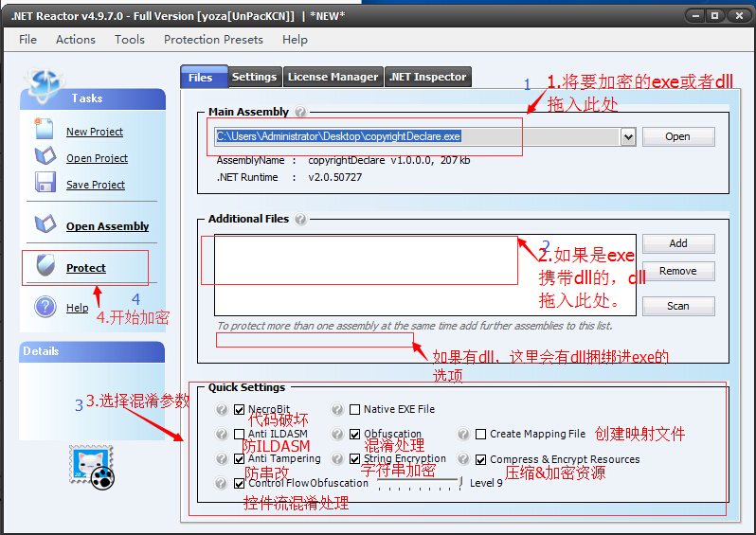Tick the Create Mapping File checkbox

point(481,435)
